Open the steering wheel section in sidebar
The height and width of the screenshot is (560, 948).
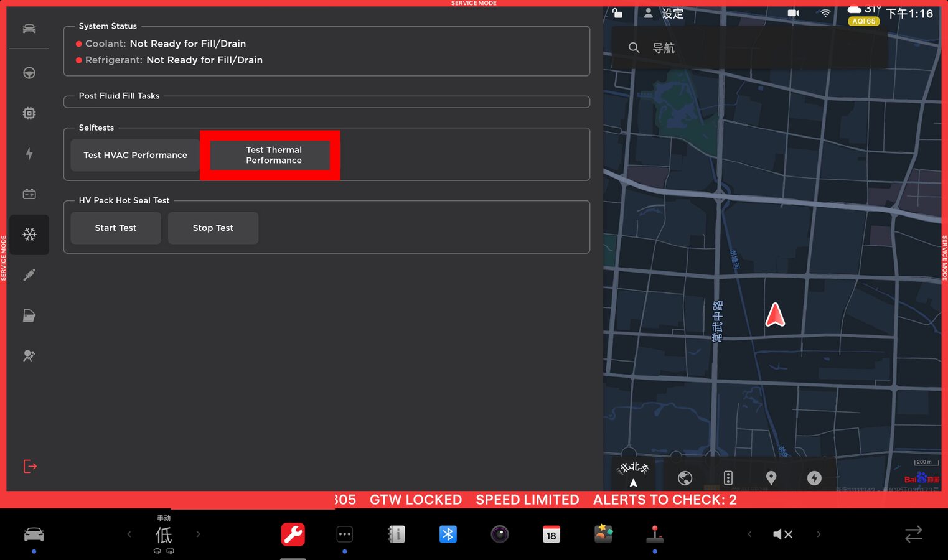coord(29,73)
